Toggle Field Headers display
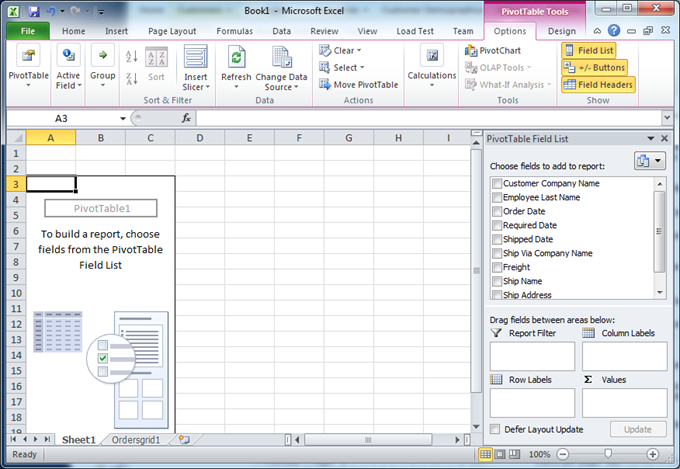 tap(598, 85)
